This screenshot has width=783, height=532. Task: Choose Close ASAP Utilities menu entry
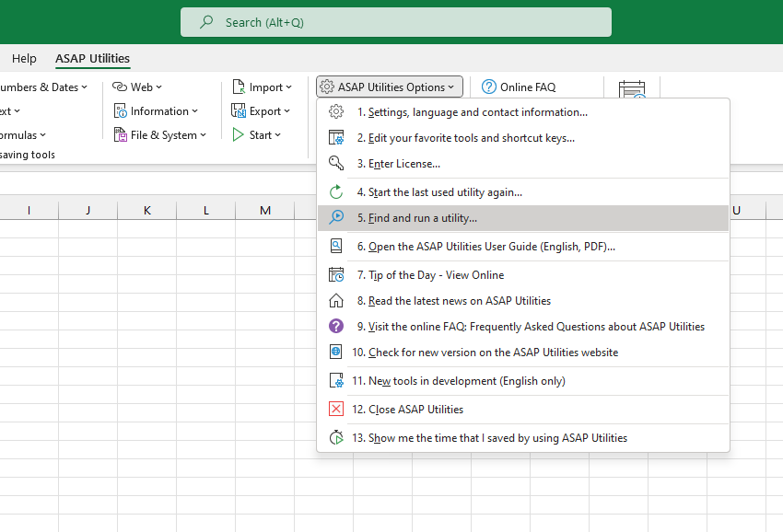[523, 410]
